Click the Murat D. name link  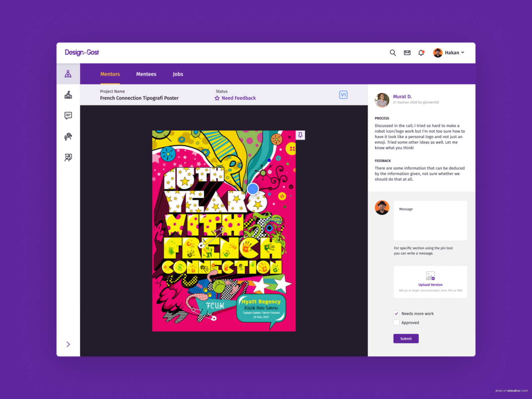tap(402, 96)
